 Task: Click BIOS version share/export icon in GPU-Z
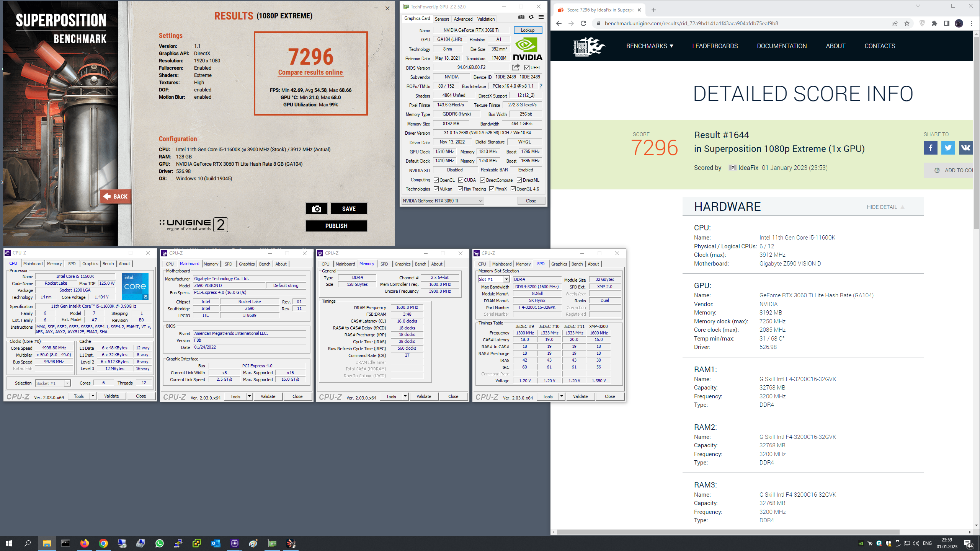pyautogui.click(x=516, y=67)
